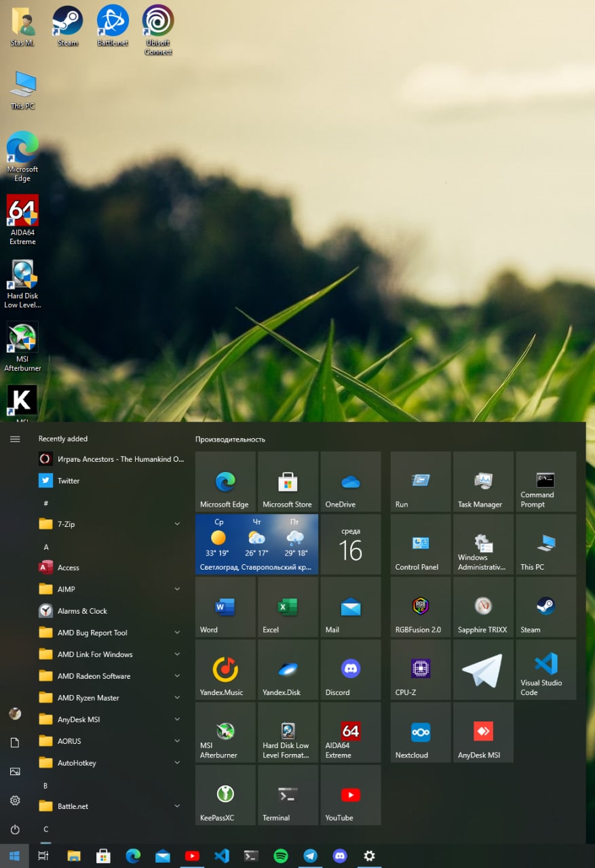This screenshot has height=868, width=595.
Task: Open the YouTube tile
Action: [x=350, y=795]
